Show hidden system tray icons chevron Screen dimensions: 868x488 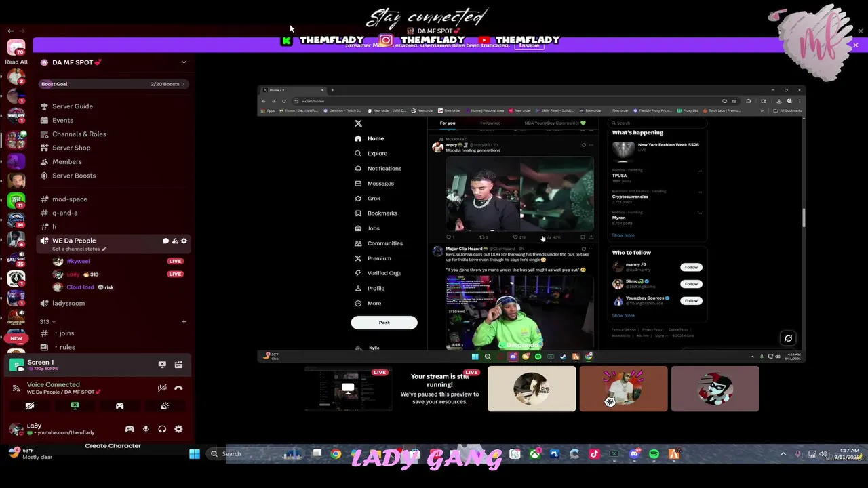[783, 454]
